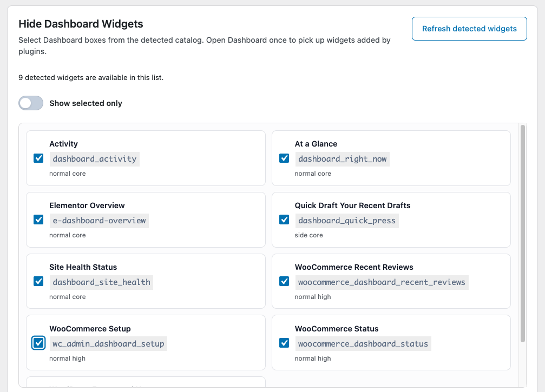Click the wc_admin_dashboard_setup code label
Viewport: 545px width, 392px height.
[108, 343]
